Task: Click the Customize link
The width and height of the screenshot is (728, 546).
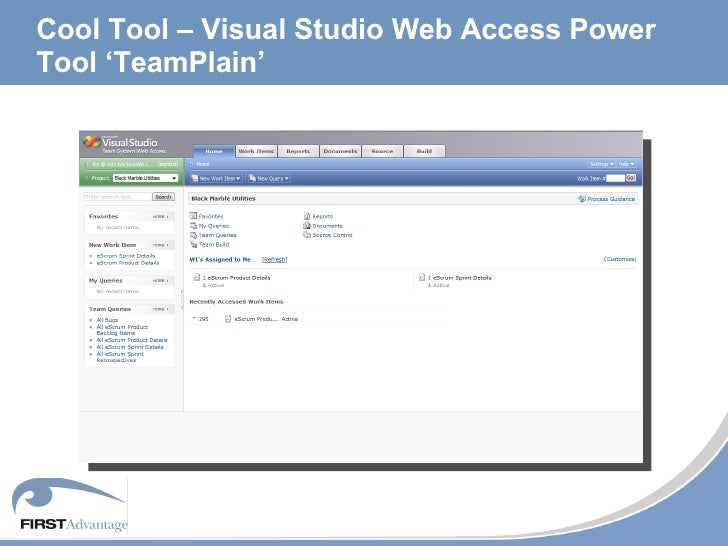Action: pyautogui.click(x=620, y=259)
